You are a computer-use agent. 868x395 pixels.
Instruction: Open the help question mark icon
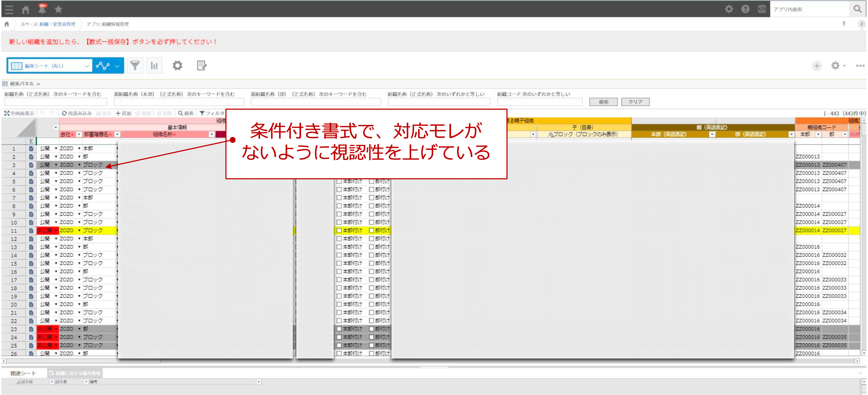(745, 9)
